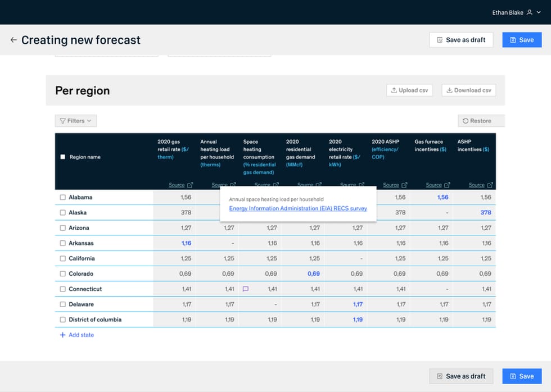Open external source icon for ASHP incentives

pos(490,185)
